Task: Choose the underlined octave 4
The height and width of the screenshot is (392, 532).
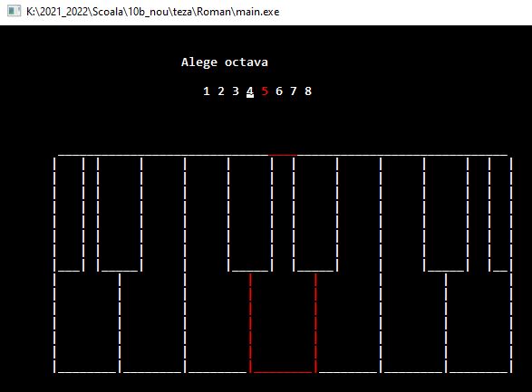Action: [x=250, y=91]
